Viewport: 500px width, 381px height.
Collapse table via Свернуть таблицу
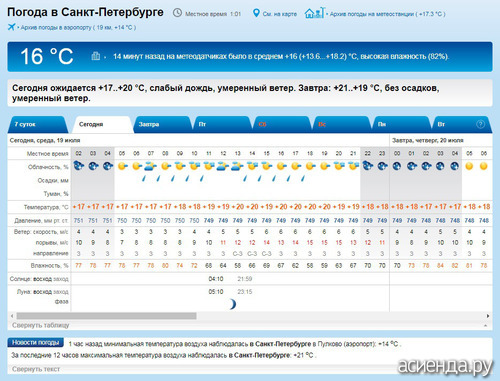tap(41, 325)
